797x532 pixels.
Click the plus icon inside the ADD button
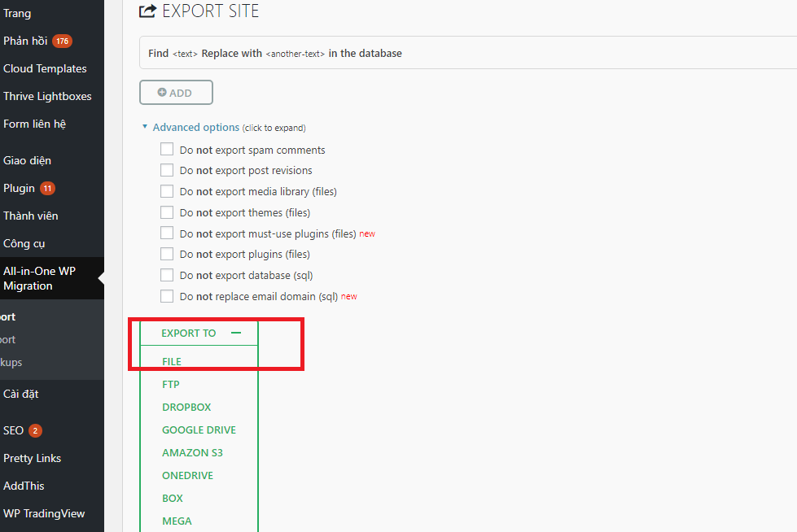click(161, 92)
